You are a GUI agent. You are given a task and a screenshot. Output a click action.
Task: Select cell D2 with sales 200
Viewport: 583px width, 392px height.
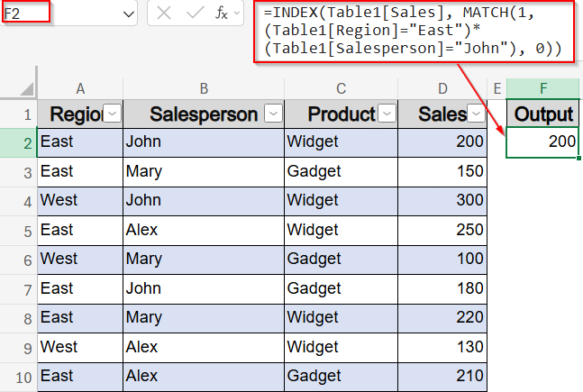point(442,142)
